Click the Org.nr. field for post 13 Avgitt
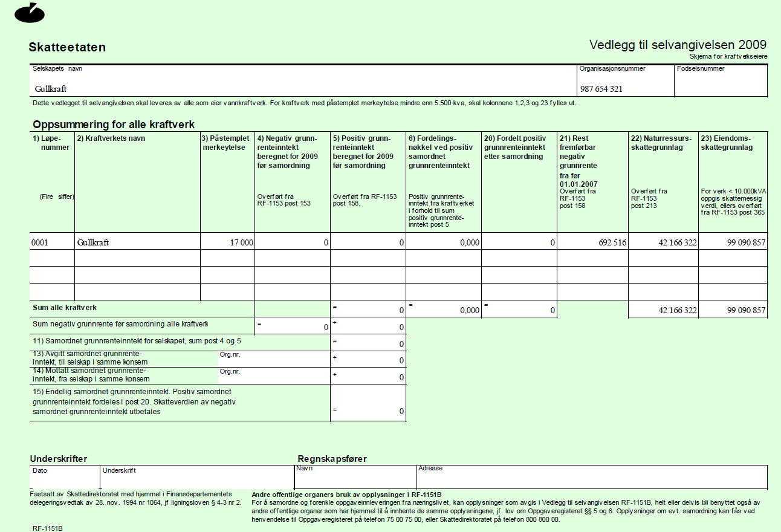Viewport: 781px width, 532px height. [x=274, y=358]
